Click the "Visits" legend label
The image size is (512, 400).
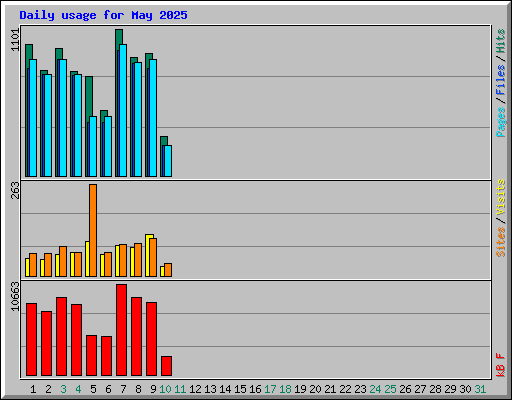point(501,197)
